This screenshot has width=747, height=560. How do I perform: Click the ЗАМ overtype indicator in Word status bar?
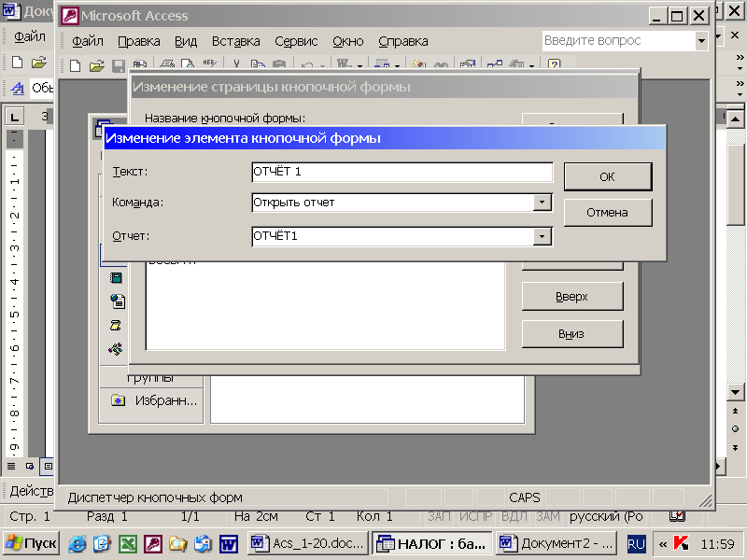pos(548,517)
